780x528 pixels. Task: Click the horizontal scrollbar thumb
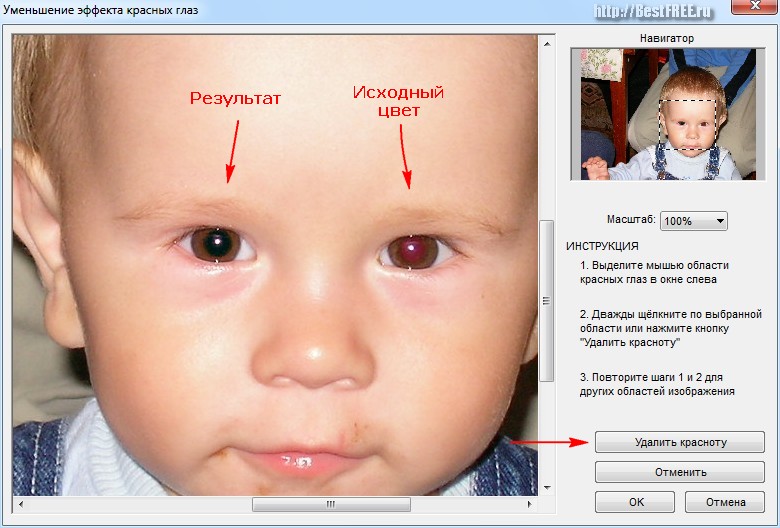(331, 504)
